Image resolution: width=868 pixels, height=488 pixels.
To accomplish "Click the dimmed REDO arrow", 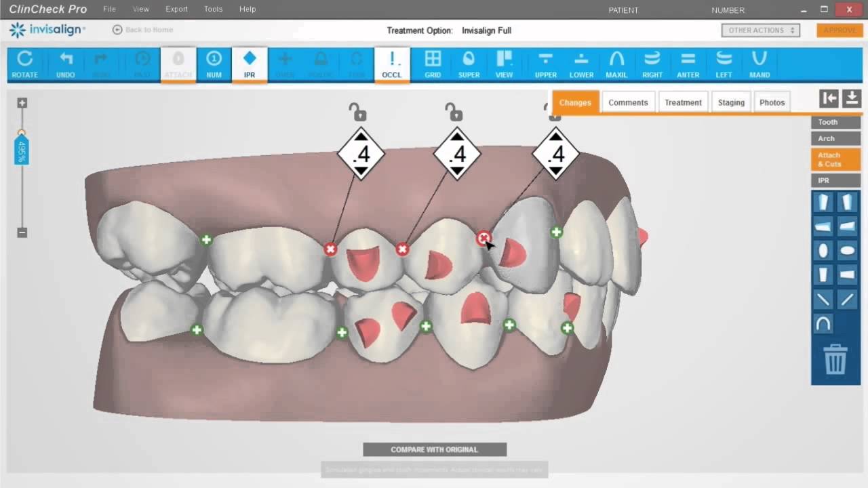I will tap(101, 65).
